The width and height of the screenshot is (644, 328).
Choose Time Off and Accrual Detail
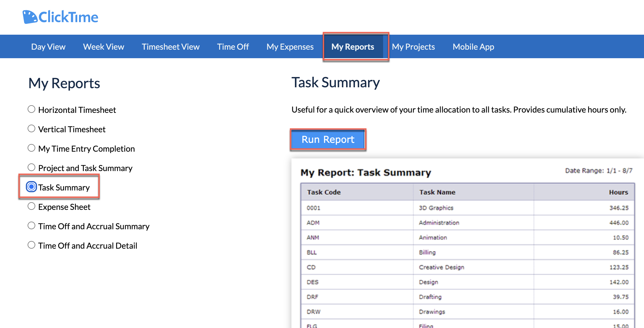click(x=31, y=245)
